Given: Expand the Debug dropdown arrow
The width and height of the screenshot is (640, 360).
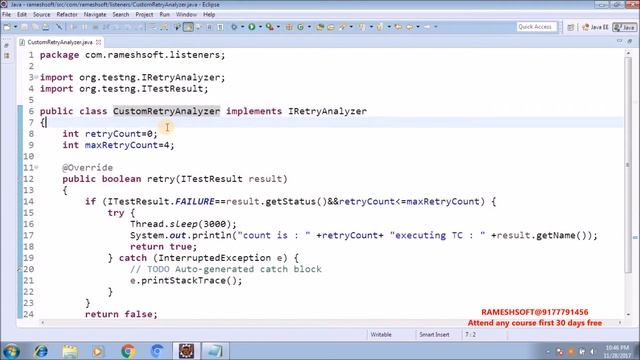Looking at the screenshot, I should 242,27.
